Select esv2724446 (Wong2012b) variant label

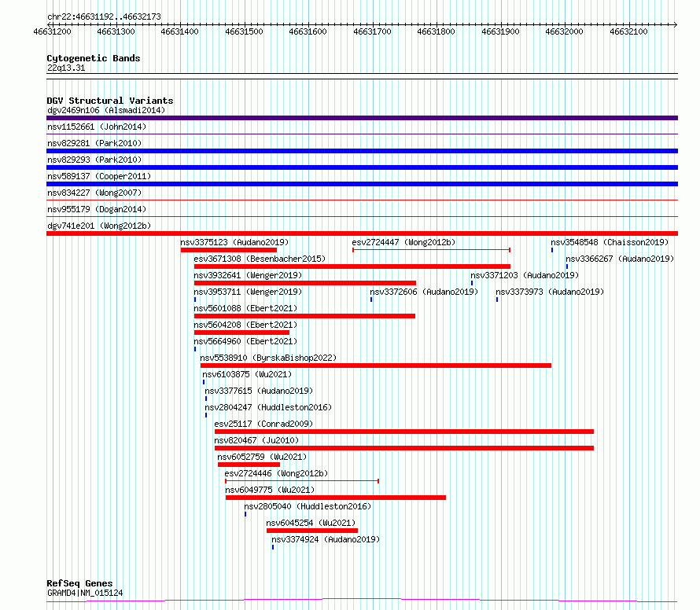(x=276, y=473)
